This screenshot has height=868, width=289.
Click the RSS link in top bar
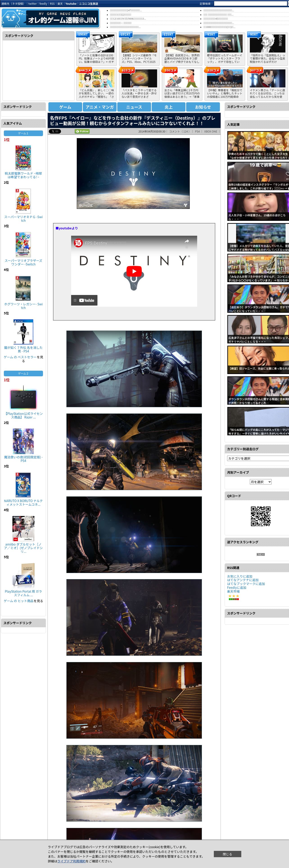pos(52,4)
